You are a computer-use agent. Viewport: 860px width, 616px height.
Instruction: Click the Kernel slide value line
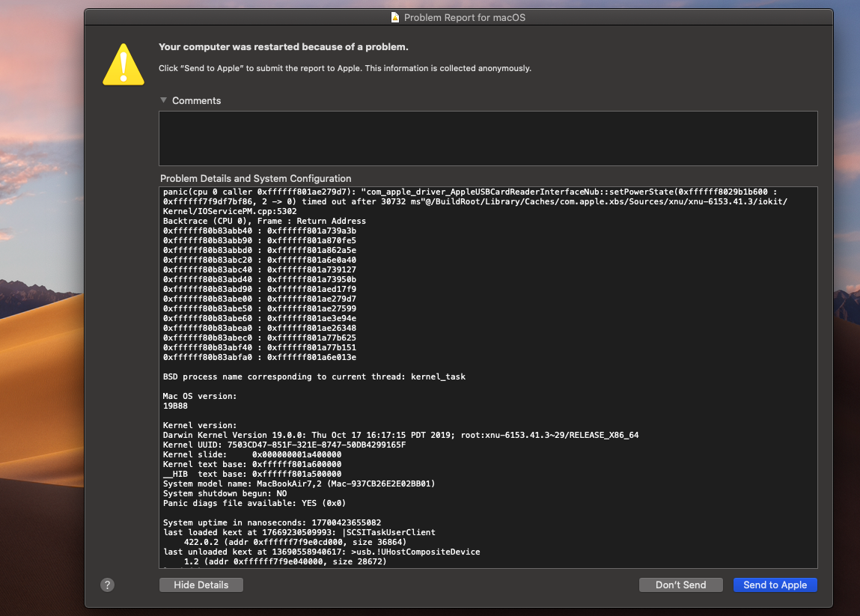pos(252,455)
